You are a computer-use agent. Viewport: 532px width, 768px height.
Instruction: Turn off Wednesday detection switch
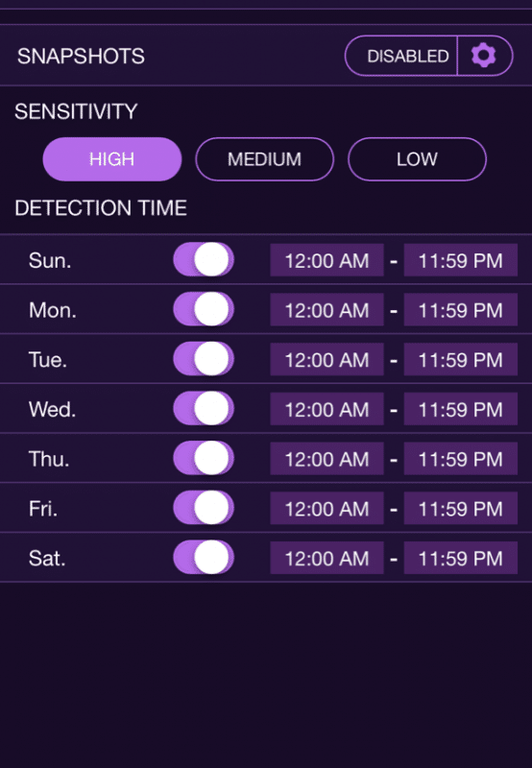pyautogui.click(x=204, y=409)
